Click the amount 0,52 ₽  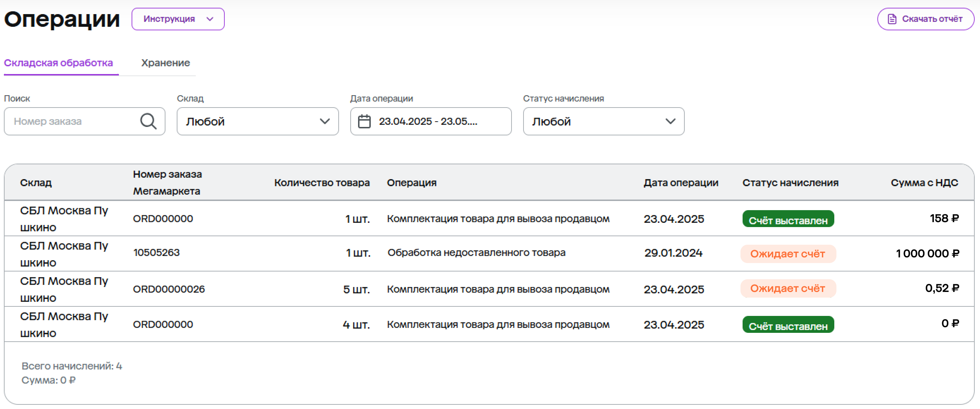942,288
